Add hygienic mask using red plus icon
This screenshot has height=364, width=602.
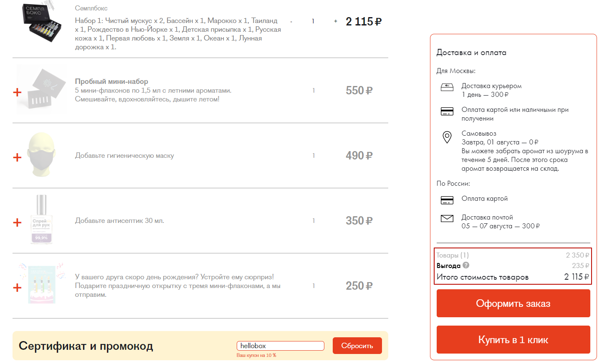point(17,157)
